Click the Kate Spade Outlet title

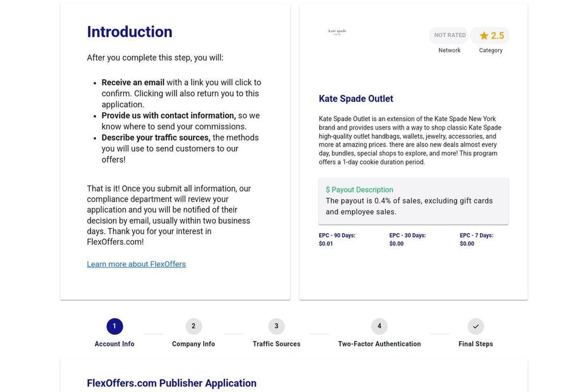pos(356,99)
